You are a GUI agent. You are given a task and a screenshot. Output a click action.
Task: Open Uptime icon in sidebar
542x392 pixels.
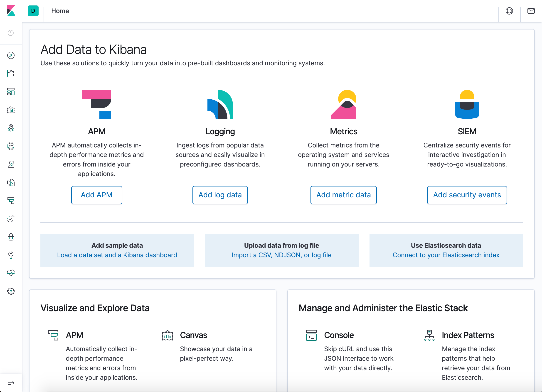(x=11, y=219)
